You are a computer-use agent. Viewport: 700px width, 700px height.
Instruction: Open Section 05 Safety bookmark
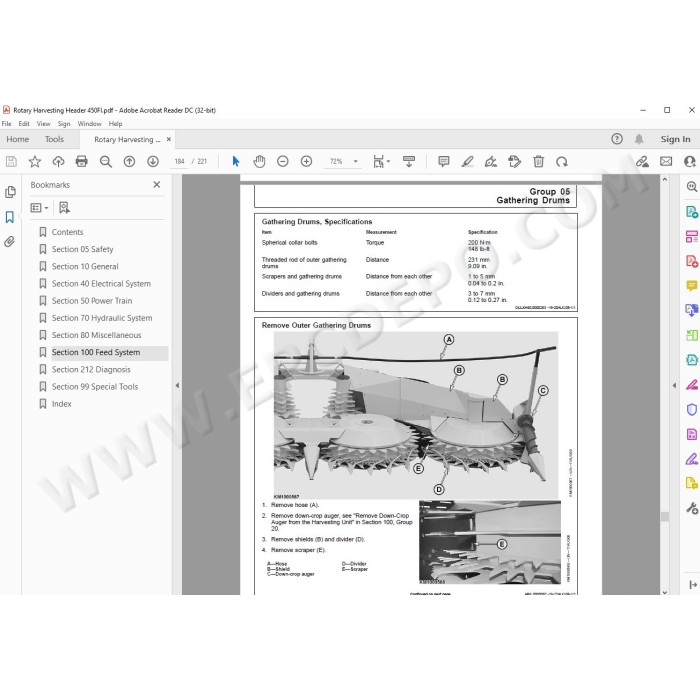click(82, 249)
